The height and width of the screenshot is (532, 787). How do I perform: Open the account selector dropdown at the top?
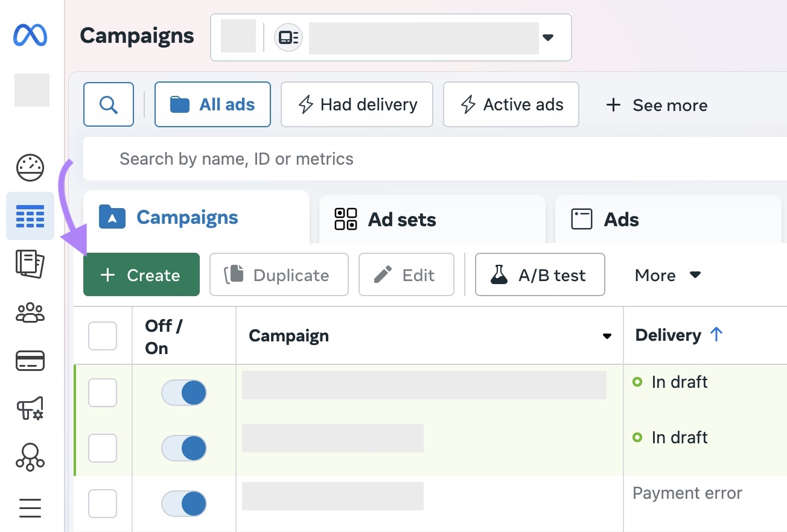pos(547,37)
